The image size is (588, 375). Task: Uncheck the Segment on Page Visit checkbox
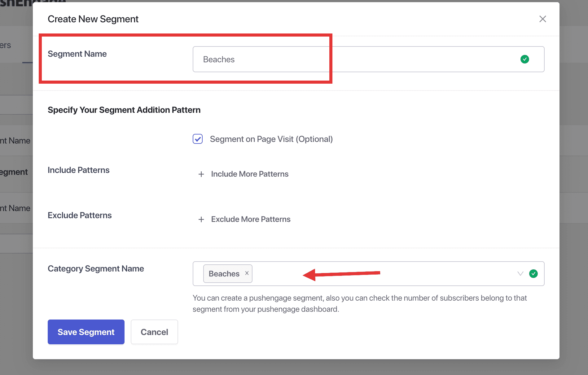[x=198, y=139]
